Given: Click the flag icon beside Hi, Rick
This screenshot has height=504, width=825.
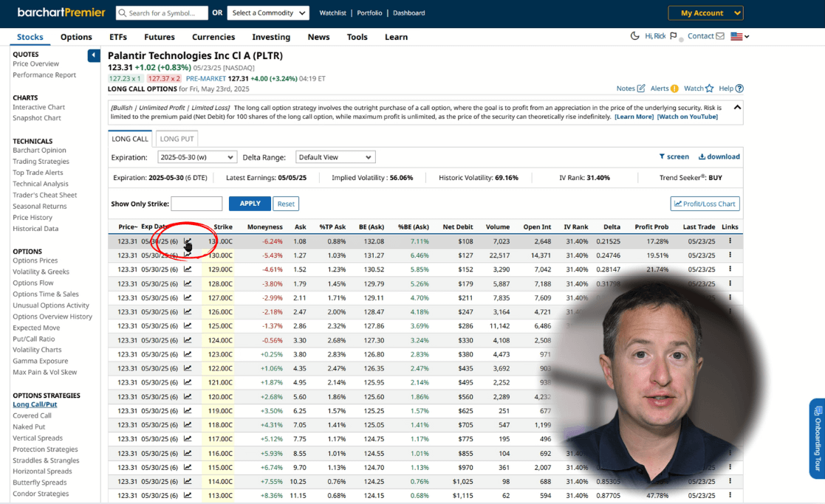Looking at the screenshot, I should pos(673,36).
